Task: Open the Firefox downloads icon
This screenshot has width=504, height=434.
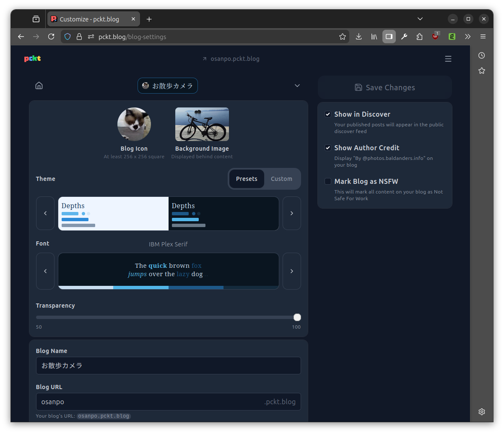Action: pyautogui.click(x=359, y=37)
